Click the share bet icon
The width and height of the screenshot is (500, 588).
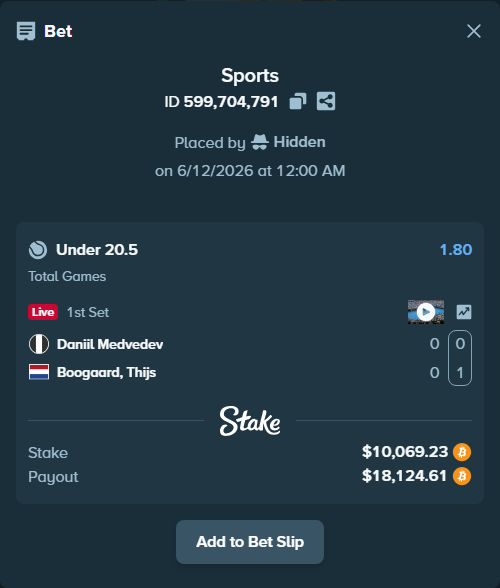[x=326, y=101]
